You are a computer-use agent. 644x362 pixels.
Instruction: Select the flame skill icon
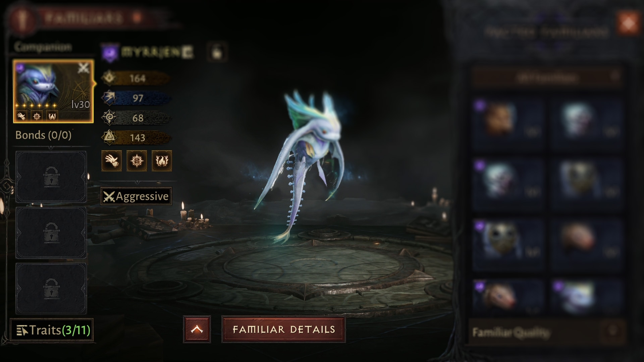pyautogui.click(x=162, y=161)
